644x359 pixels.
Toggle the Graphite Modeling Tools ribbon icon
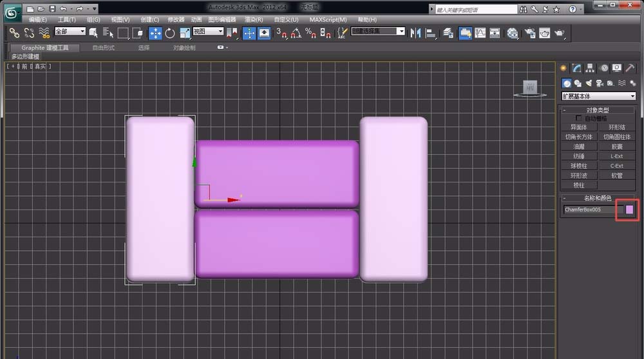(x=465, y=33)
